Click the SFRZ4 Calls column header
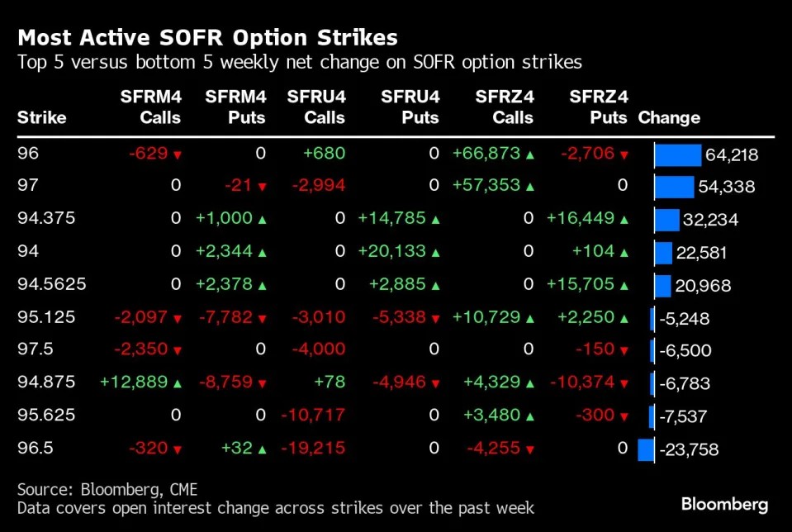The width and height of the screenshot is (792, 532). pyautogui.click(x=505, y=107)
